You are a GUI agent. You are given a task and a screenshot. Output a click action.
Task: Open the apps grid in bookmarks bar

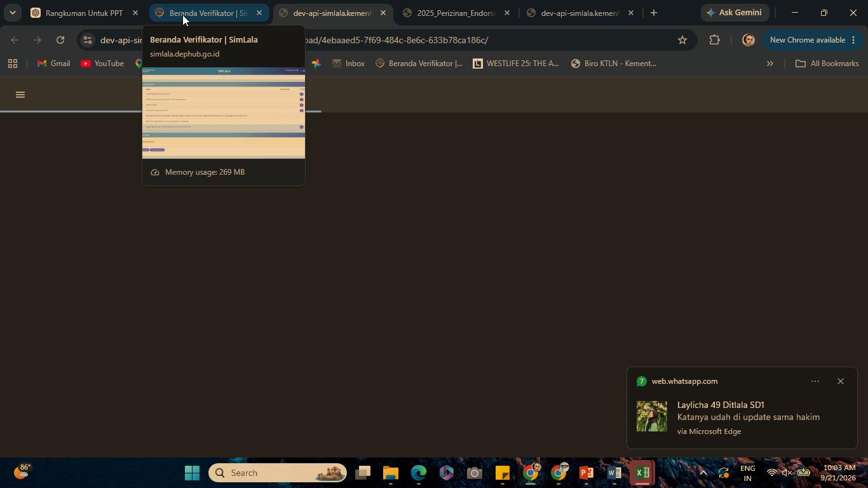(13, 64)
